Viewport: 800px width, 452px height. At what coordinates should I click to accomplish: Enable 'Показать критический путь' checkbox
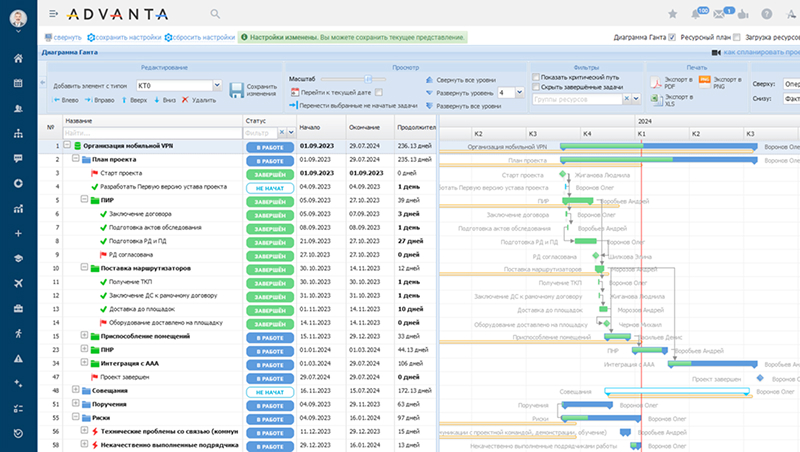click(534, 77)
